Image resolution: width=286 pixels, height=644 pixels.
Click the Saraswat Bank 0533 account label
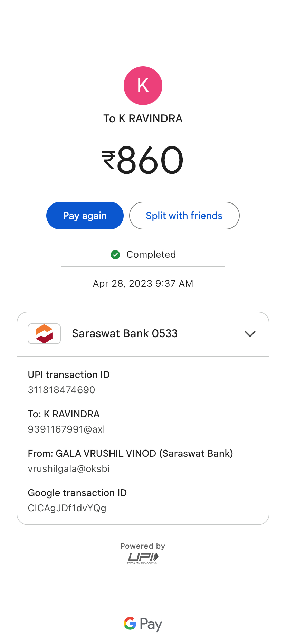tap(125, 333)
